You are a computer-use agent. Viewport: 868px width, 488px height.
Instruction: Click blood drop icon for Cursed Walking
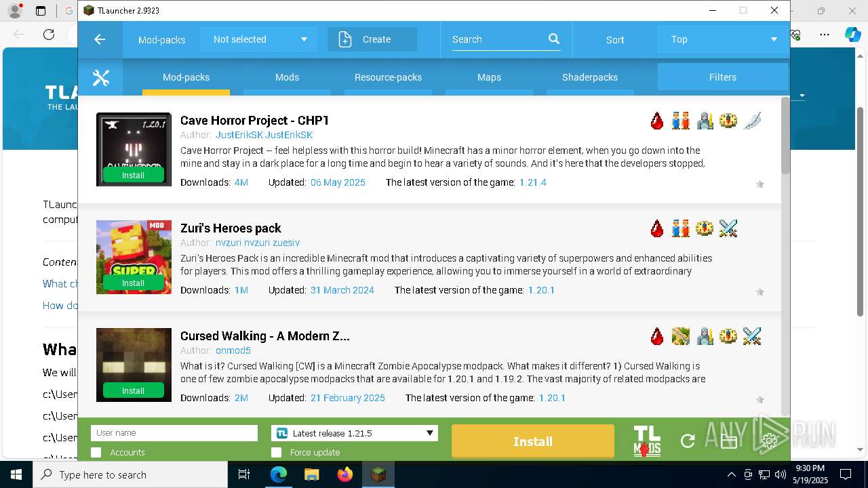tap(657, 336)
